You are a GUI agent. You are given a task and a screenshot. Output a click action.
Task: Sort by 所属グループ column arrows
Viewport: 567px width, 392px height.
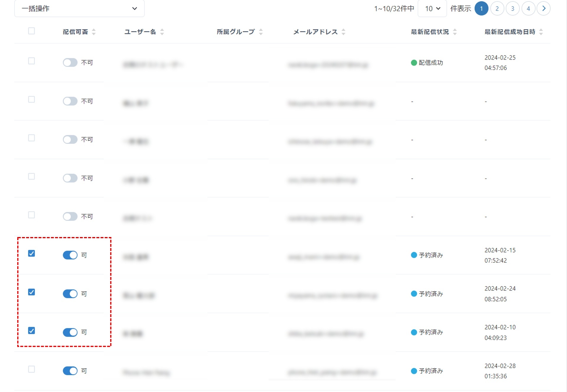click(261, 32)
